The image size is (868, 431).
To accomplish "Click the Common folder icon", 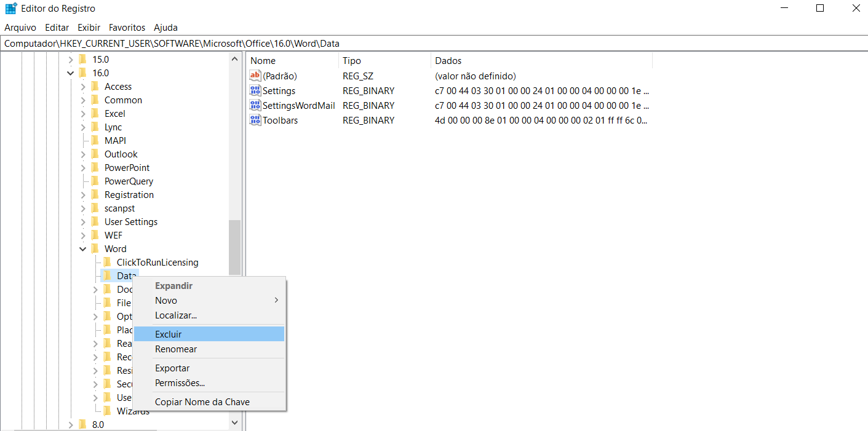I will pos(95,100).
